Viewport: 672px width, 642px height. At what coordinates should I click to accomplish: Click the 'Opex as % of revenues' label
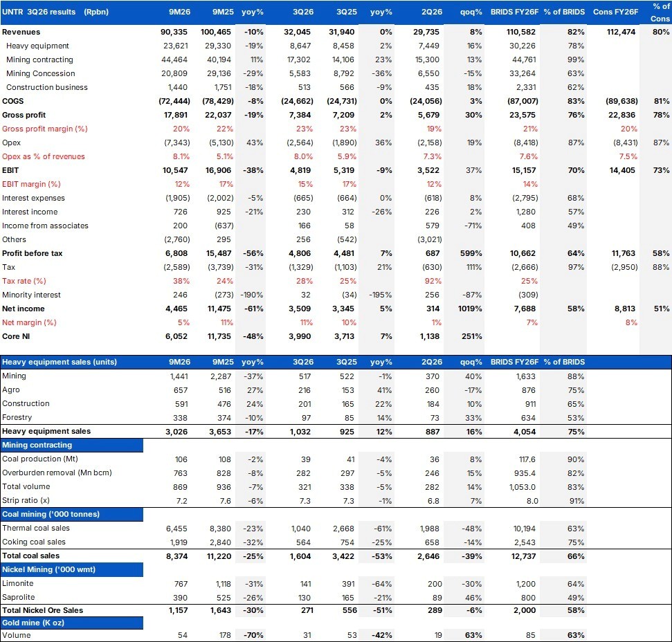[x=44, y=156]
